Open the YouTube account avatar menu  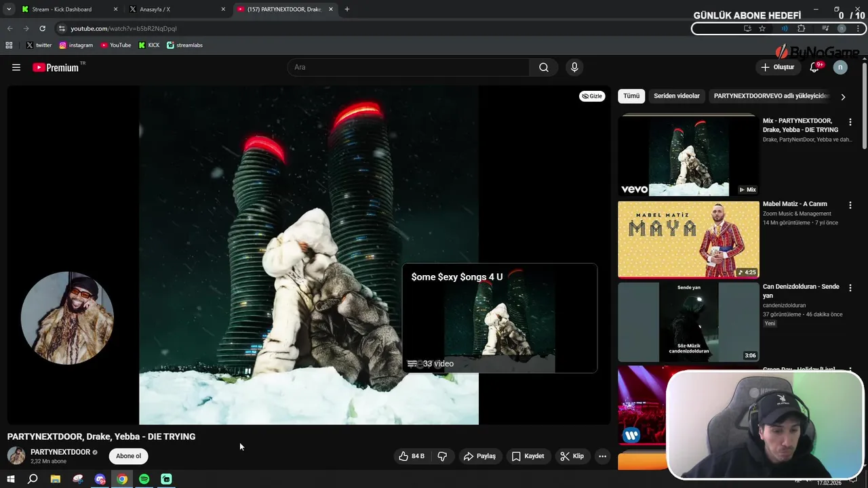(x=840, y=67)
